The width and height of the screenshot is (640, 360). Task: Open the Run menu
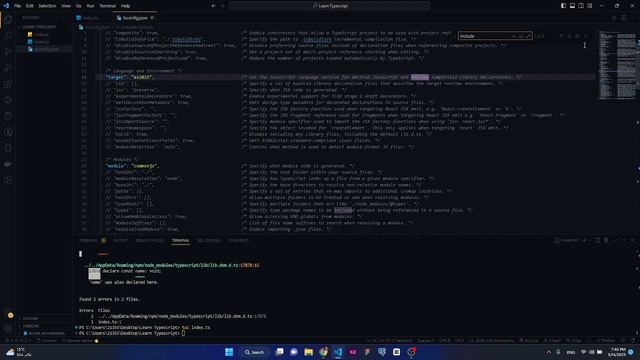point(90,6)
